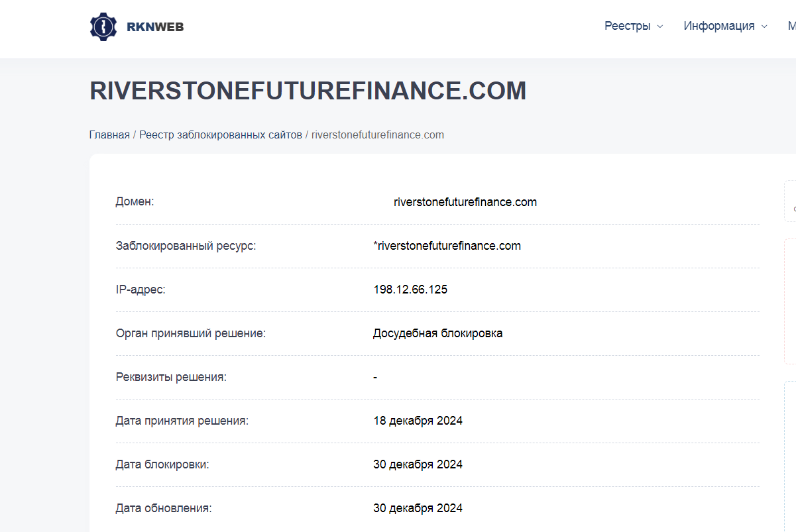Select Информация in the navigation bar
Viewport: 796px width, 532px height.
tap(719, 26)
